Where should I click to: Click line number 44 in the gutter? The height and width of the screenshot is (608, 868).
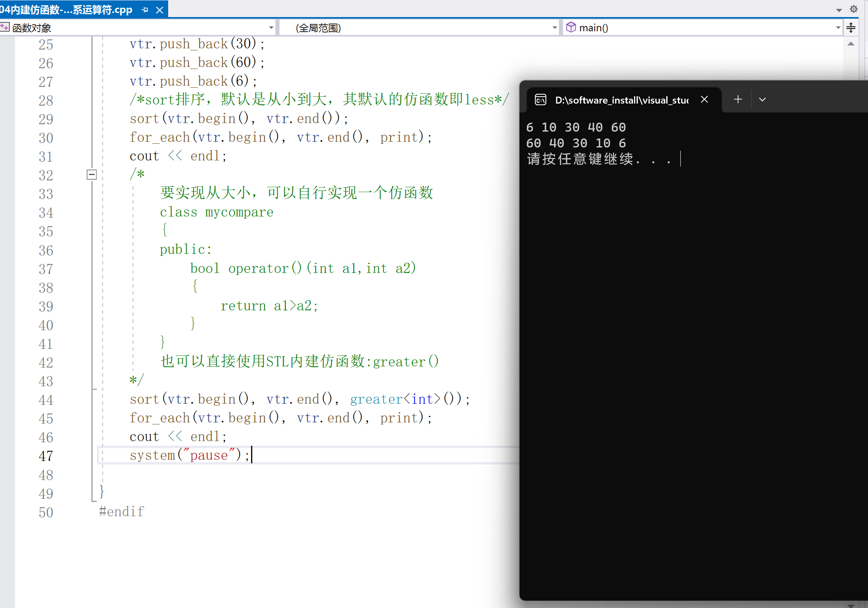(x=46, y=400)
